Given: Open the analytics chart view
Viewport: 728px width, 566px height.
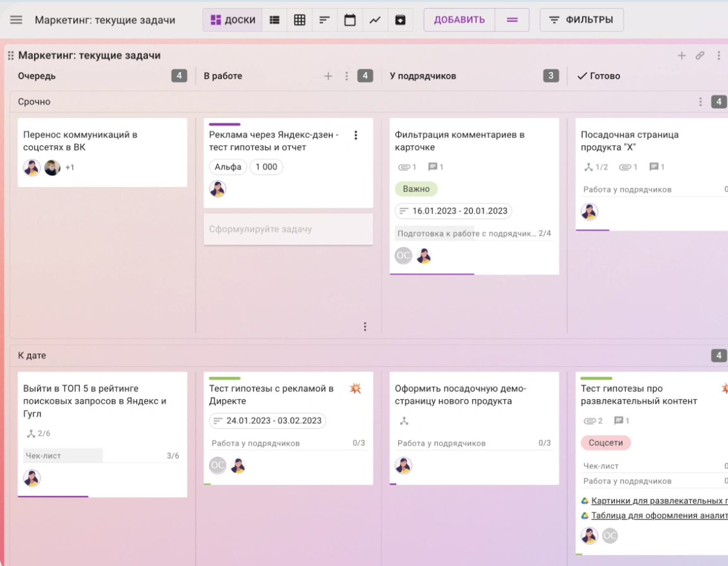Looking at the screenshot, I should (x=375, y=20).
